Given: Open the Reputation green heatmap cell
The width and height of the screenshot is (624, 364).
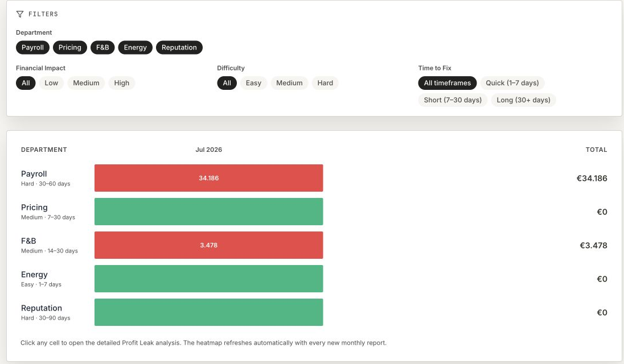Looking at the screenshot, I should point(208,312).
